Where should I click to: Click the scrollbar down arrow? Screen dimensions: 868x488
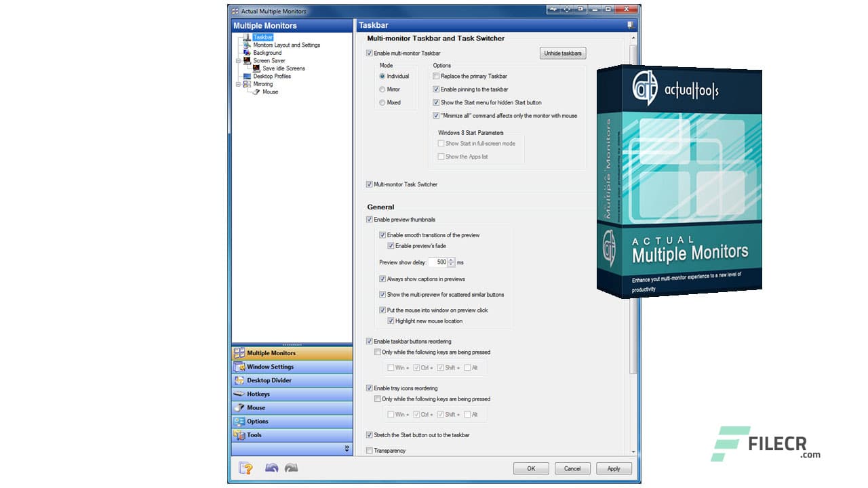coord(633,451)
